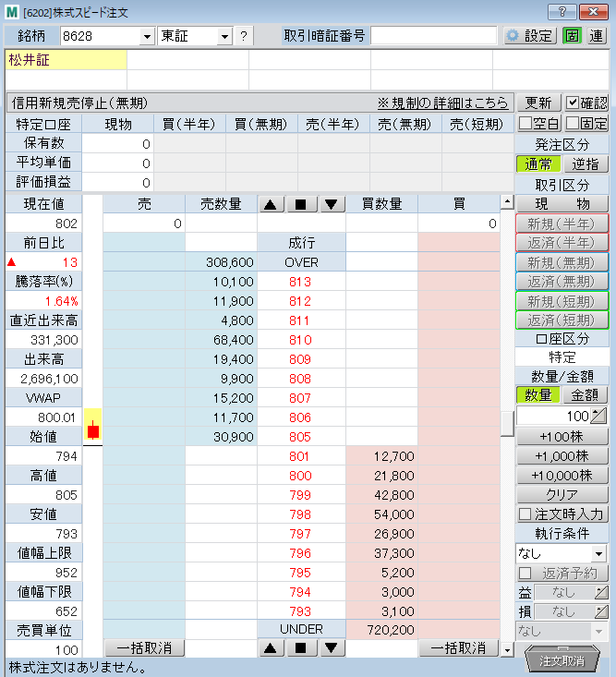
Task: Click the top scroll-down triangle button
Action: (x=331, y=205)
